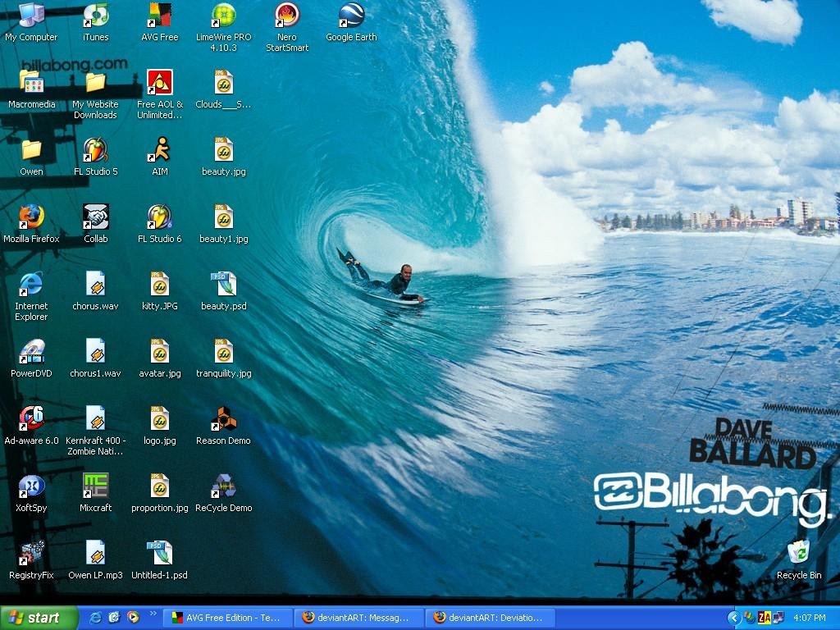The image size is (840, 630).
Task: Select the Owen folder icon
Action: 31,157
